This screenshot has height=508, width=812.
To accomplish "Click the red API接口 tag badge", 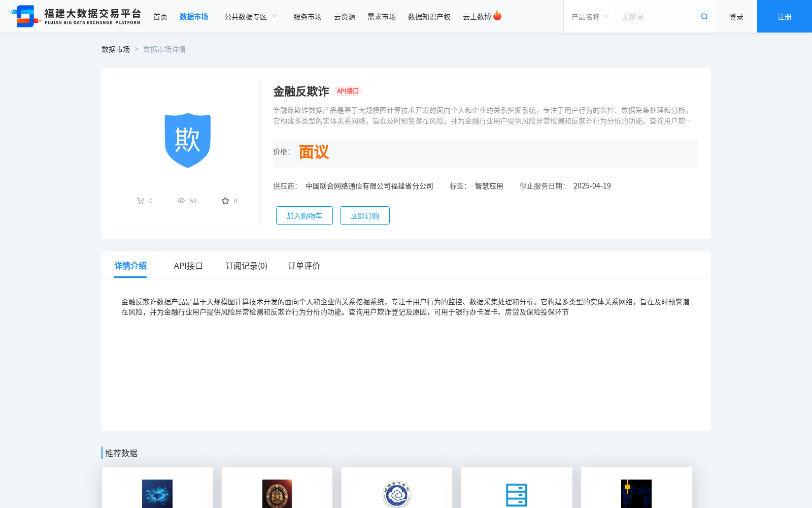I will click(348, 91).
